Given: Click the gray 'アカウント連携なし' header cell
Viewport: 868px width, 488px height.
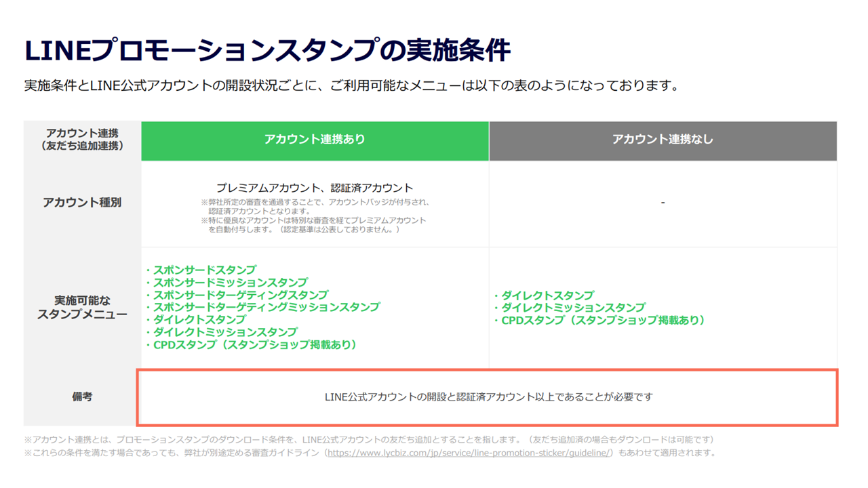Looking at the screenshot, I should 663,141.
